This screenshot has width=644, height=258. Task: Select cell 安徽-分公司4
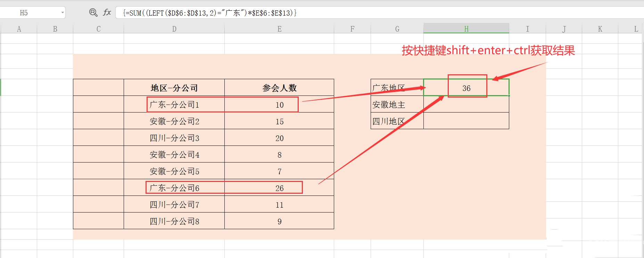[174, 154]
